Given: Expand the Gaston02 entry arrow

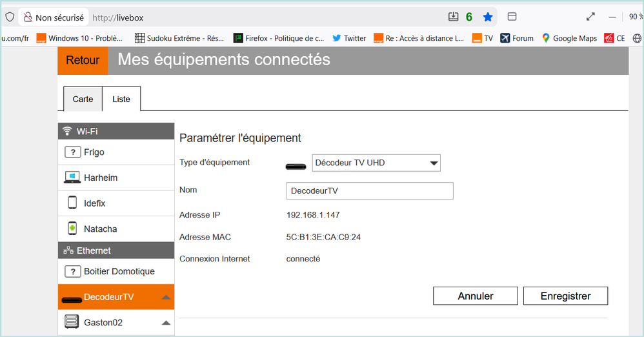Looking at the screenshot, I should [x=166, y=322].
